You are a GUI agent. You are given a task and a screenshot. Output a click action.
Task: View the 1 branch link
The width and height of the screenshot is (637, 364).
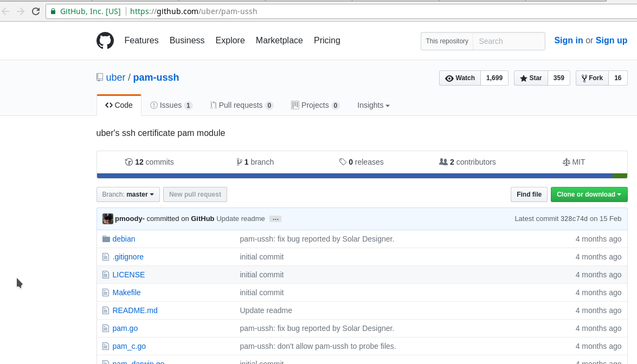(255, 162)
